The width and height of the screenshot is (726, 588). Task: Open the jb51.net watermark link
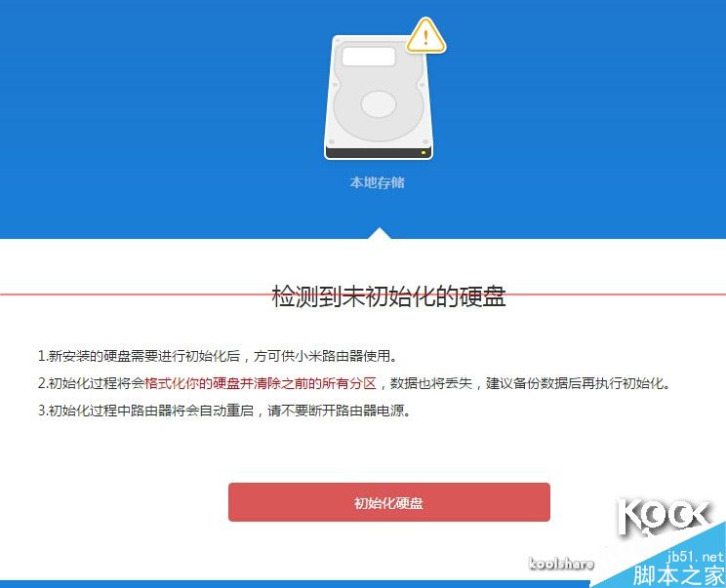[695, 557]
